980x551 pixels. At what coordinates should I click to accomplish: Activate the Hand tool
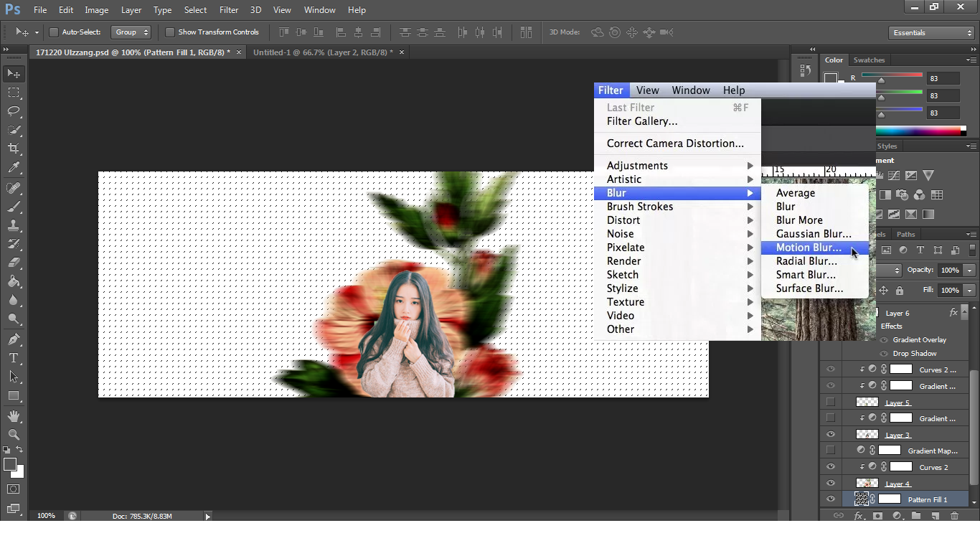[x=14, y=416]
